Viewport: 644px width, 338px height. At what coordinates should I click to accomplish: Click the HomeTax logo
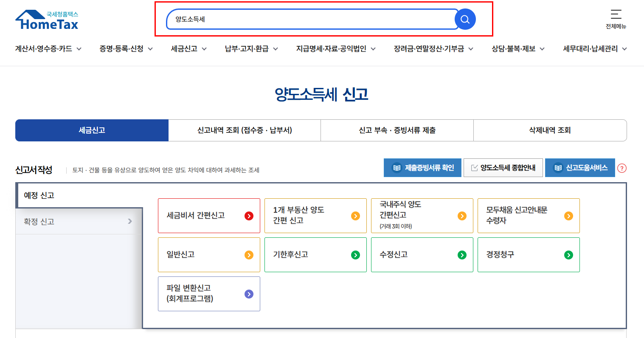click(46, 19)
